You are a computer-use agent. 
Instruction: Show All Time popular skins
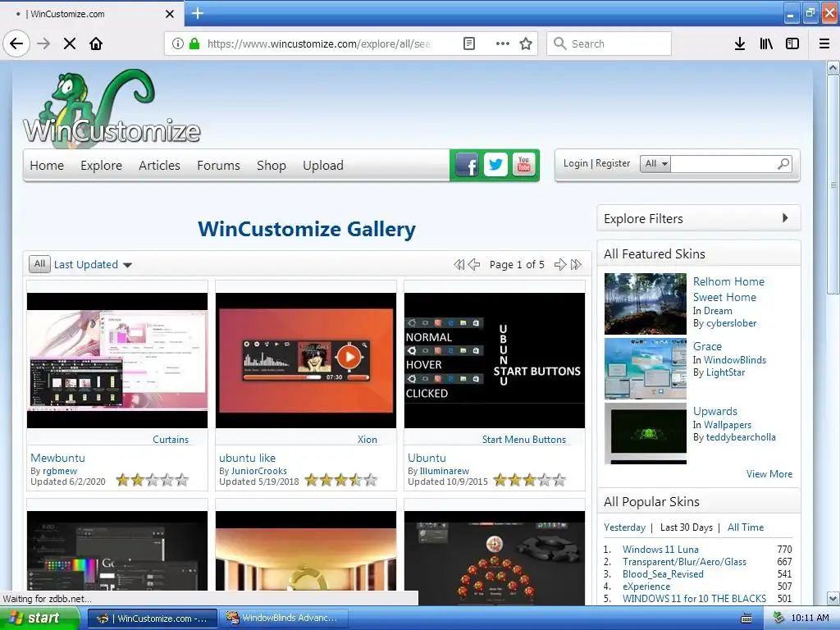pos(745,527)
